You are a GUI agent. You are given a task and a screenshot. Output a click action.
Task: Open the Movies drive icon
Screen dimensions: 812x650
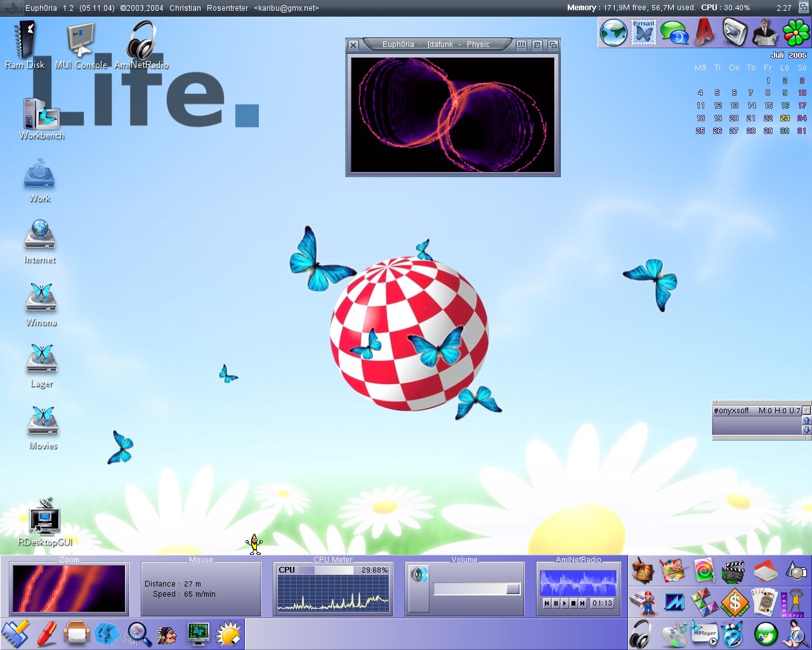(43, 428)
